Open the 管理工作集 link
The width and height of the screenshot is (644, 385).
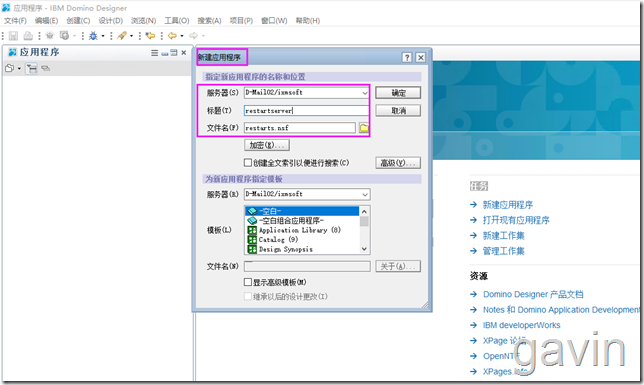tap(504, 251)
